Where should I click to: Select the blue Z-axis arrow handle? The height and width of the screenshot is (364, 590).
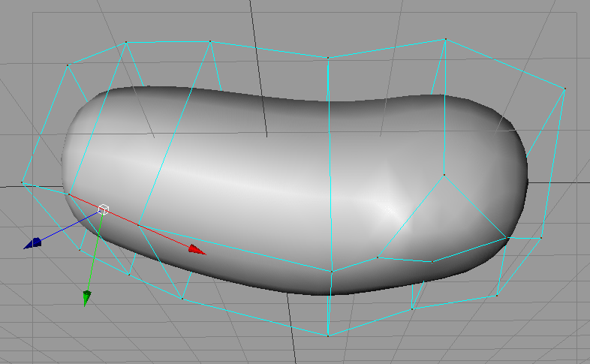click(32, 243)
